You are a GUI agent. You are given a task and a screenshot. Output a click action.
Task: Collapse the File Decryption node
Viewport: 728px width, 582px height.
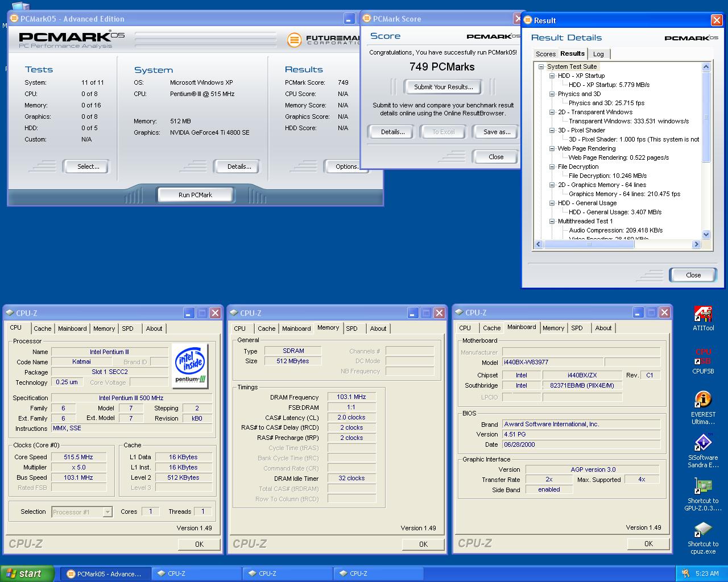[x=552, y=167]
